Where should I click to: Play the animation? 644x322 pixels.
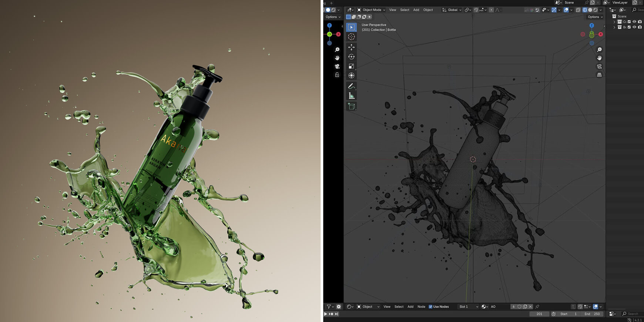pos(326,314)
